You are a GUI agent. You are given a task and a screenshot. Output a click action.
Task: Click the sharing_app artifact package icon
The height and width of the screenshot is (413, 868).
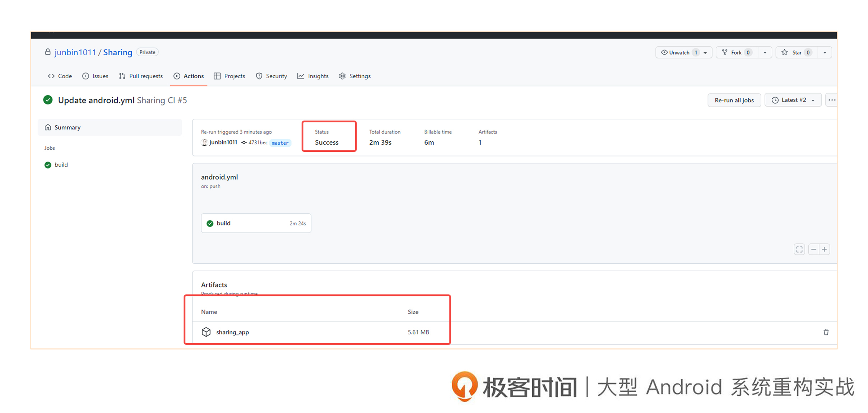click(x=205, y=332)
